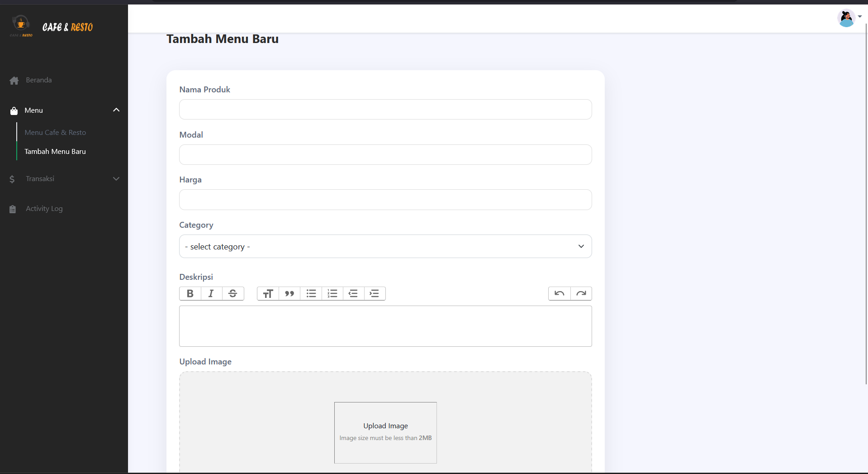
Task: Insert a bulleted list in Deskripsi
Action: tap(311, 293)
